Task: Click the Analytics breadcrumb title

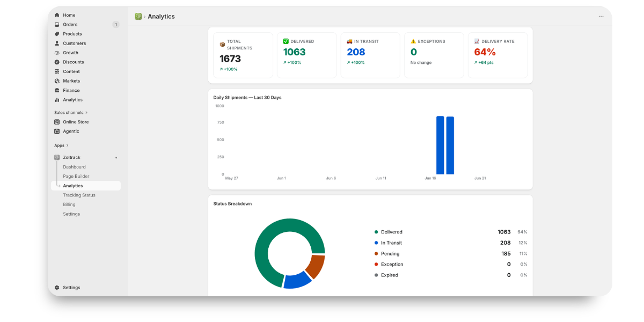Action: [161, 17]
